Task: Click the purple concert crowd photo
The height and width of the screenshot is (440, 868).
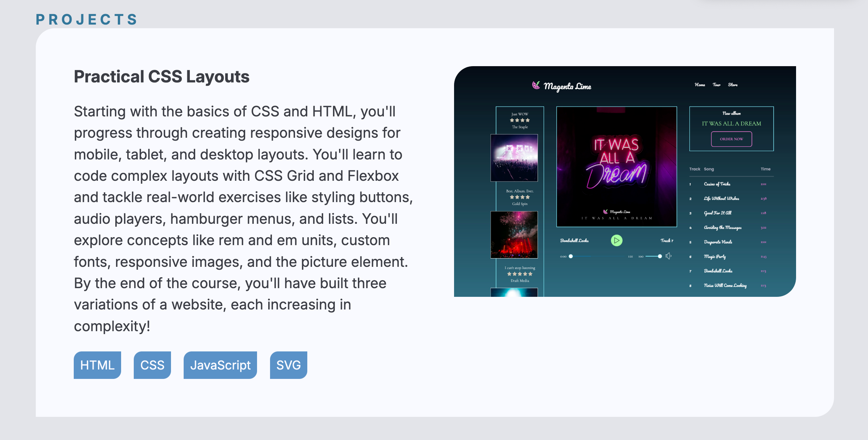Action: (514, 158)
